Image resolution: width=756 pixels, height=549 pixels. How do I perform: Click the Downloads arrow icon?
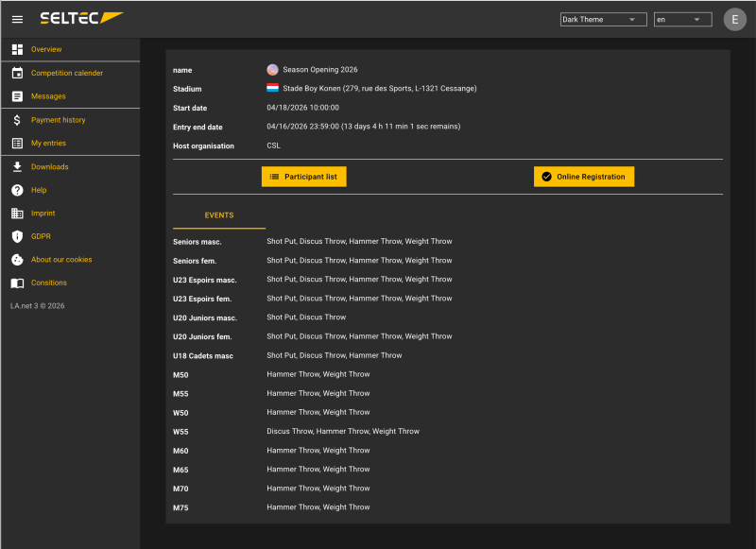coord(17,167)
